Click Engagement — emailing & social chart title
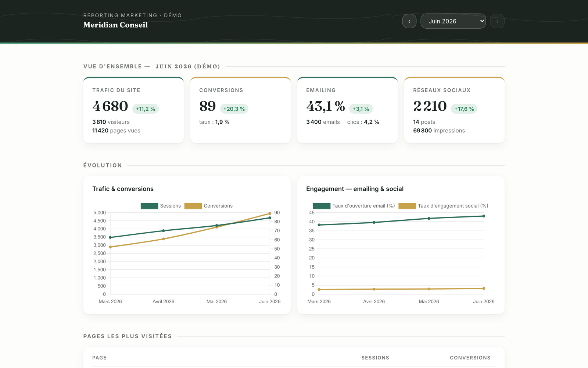This screenshot has height=368, width=588. point(355,189)
